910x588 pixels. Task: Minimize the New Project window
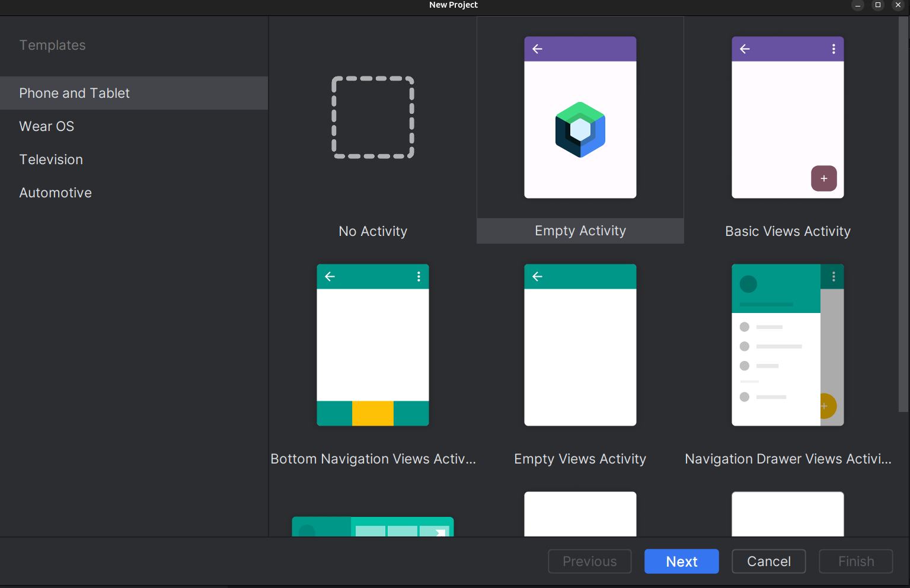pyautogui.click(x=858, y=5)
